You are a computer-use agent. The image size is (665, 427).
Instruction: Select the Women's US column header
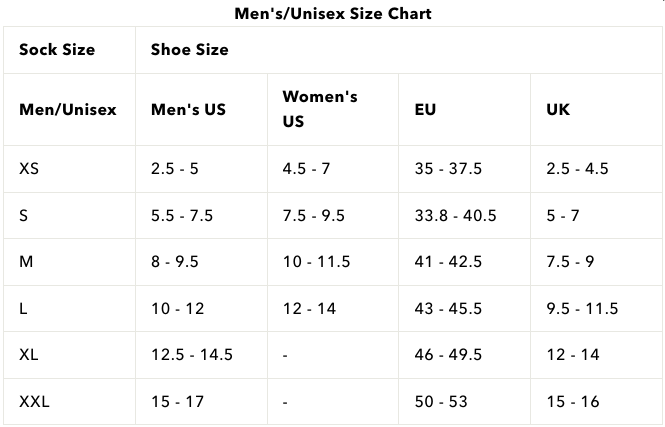[x=319, y=109]
